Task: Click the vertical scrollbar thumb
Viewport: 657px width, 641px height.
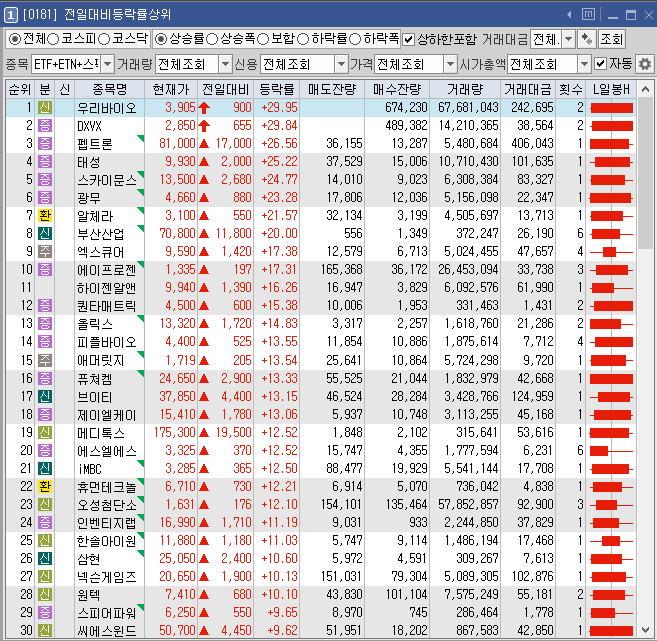Action: tap(645, 173)
